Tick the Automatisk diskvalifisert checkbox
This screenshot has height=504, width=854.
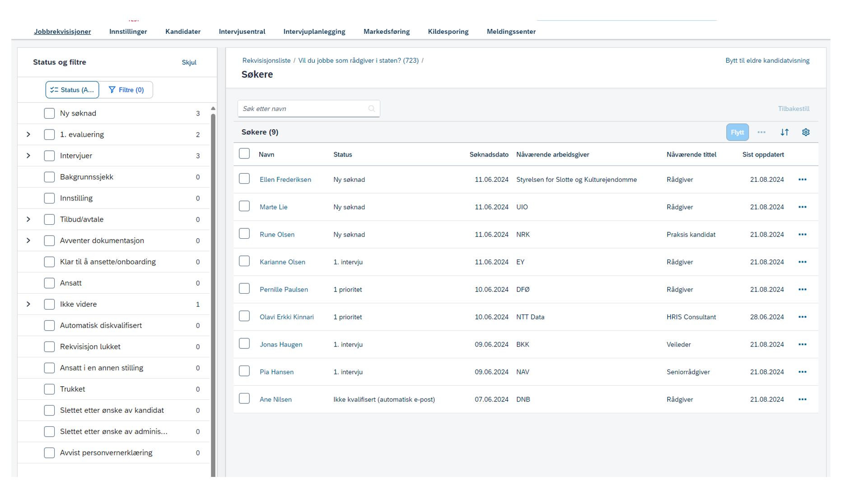tap(49, 325)
